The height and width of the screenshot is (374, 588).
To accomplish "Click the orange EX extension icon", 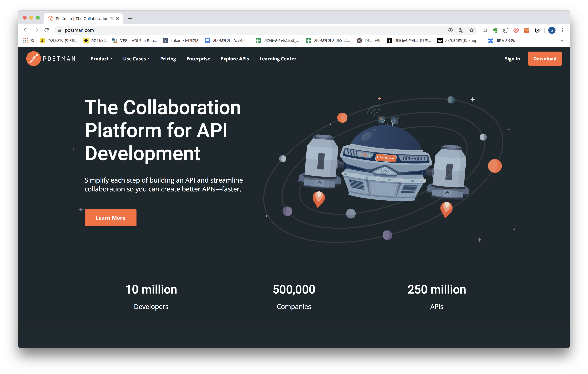I will pos(526,30).
